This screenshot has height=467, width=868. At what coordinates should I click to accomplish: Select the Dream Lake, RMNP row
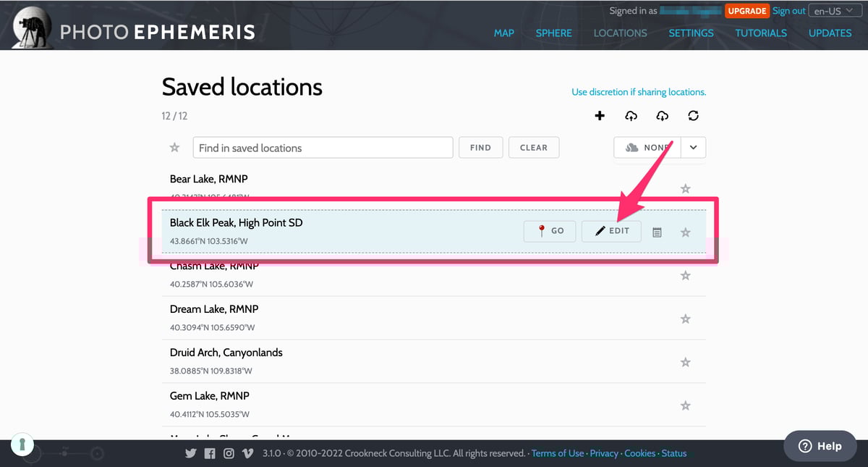tap(434, 318)
